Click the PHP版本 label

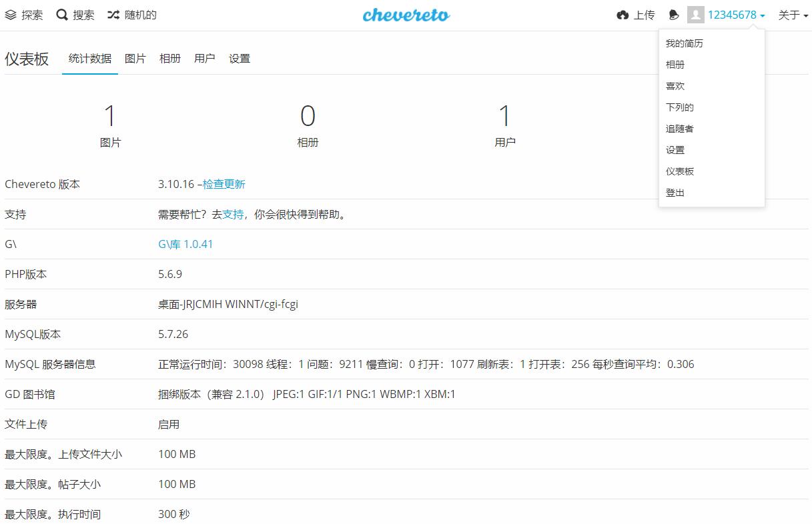click(26, 274)
